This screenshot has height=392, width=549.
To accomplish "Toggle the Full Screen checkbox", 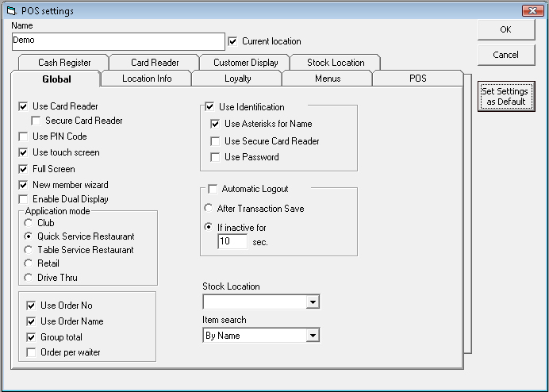I will tap(23, 169).
